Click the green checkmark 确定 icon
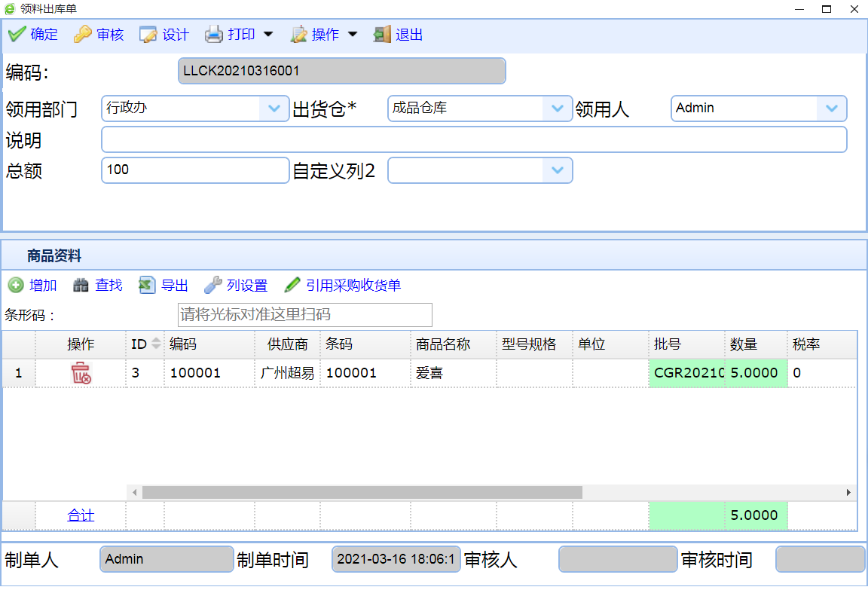 pos(17,35)
